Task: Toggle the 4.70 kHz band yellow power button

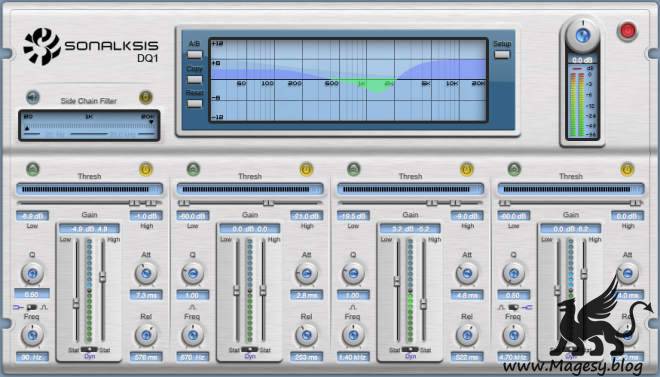Action: tap(627, 169)
